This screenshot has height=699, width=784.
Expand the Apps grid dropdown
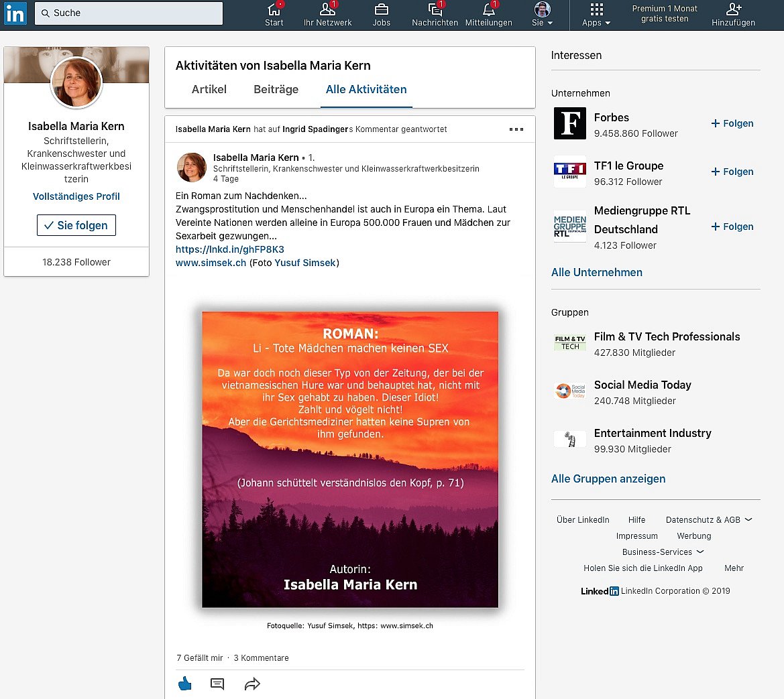click(596, 15)
